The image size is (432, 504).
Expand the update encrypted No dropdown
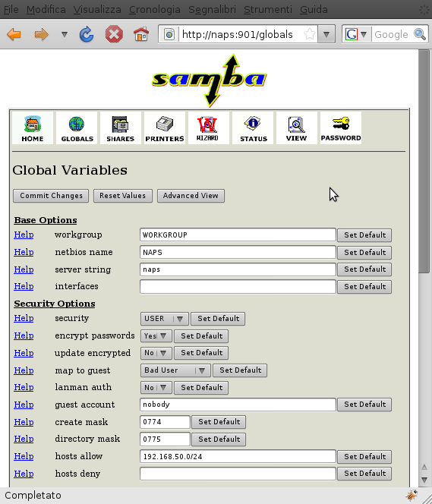[x=156, y=353]
